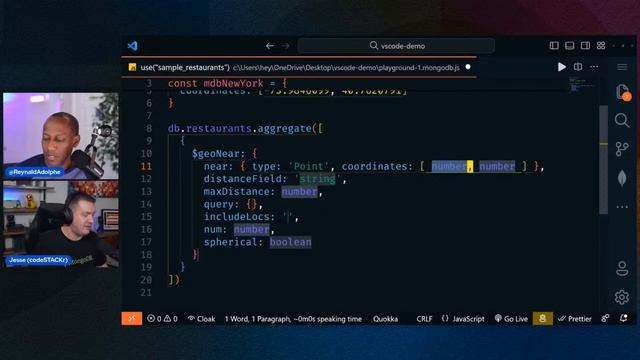Open the Explorer files icon in activity bar
Viewport: 640px width, 360px height.
pos(623,91)
